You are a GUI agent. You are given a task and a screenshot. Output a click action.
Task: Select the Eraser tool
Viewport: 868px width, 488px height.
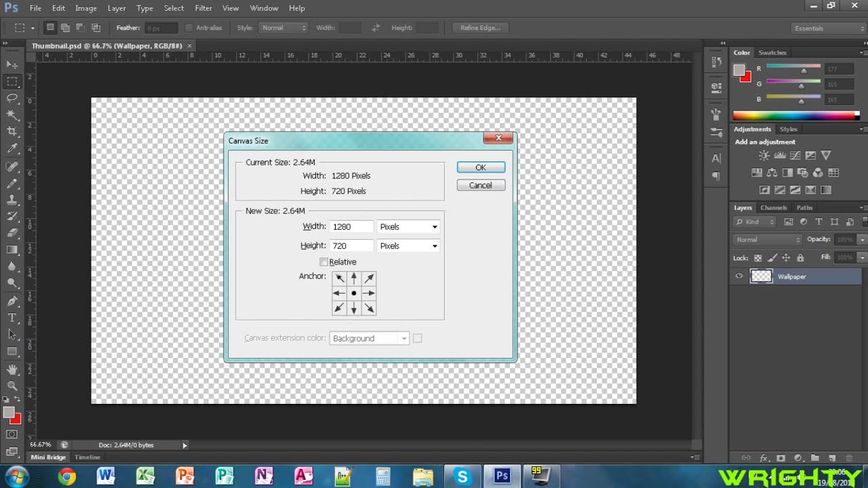coord(12,233)
